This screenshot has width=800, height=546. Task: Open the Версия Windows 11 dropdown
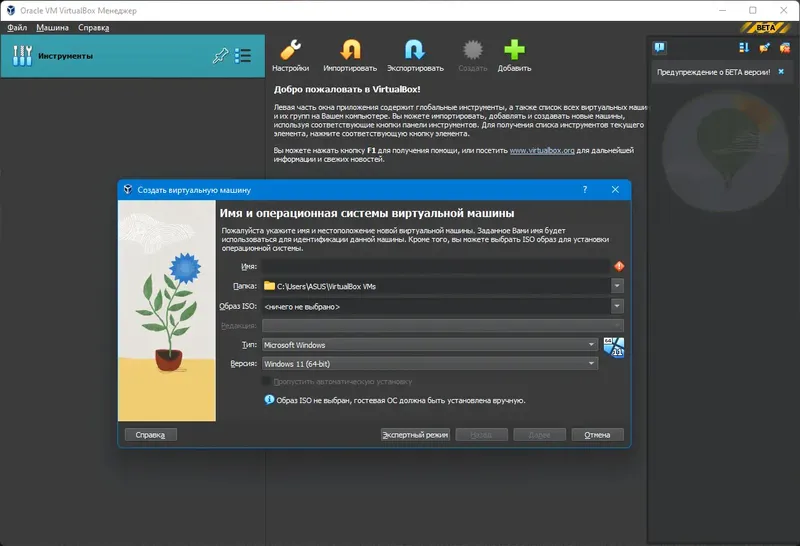pos(430,364)
